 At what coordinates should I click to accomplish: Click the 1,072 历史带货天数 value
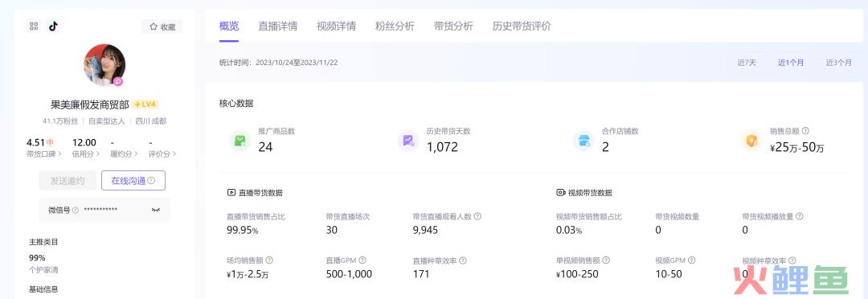[x=442, y=147]
